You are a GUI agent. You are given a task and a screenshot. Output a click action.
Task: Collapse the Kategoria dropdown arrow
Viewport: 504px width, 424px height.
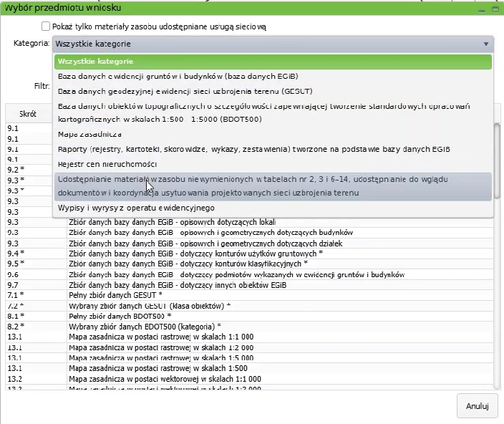click(x=486, y=44)
